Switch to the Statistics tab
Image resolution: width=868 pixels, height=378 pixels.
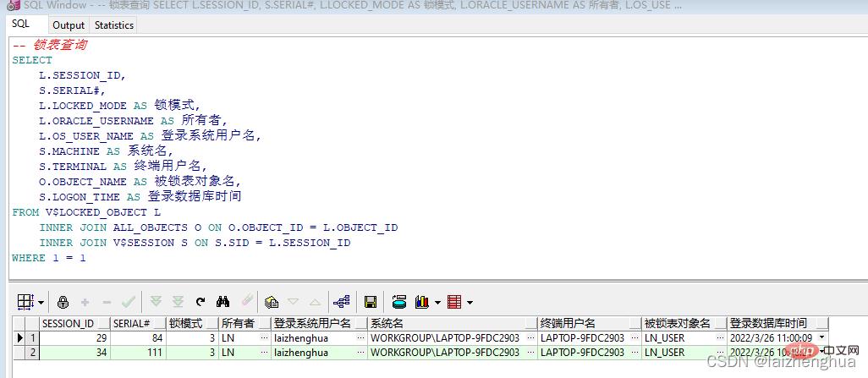(113, 25)
